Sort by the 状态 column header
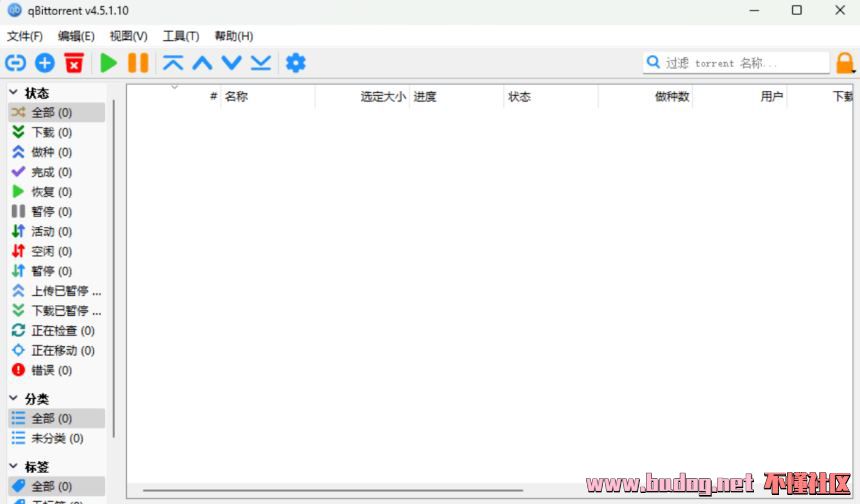This screenshot has width=860, height=504. [x=551, y=97]
